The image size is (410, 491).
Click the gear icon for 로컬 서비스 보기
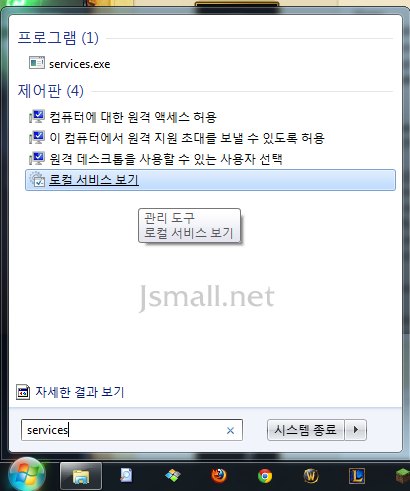click(37, 179)
